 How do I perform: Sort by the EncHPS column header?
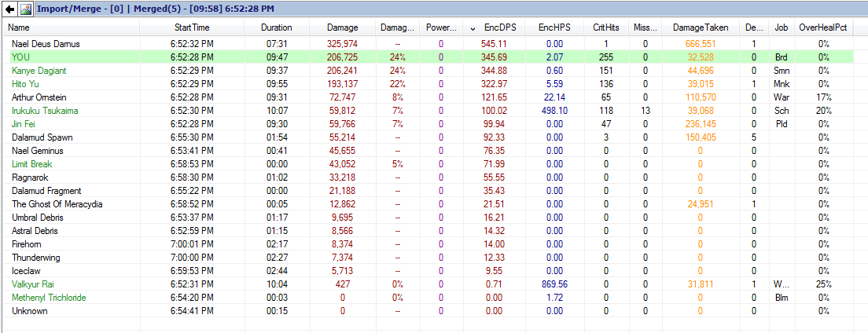[x=555, y=27]
